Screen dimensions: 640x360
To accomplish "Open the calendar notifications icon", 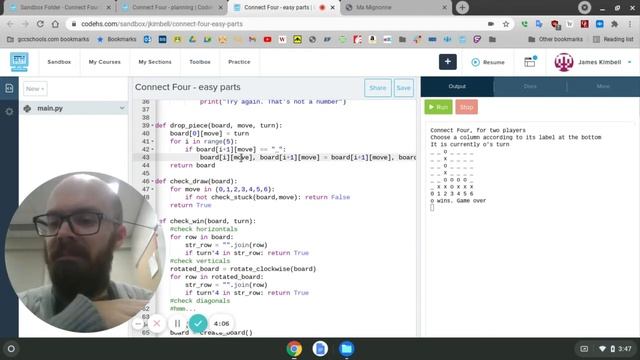I will tap(530, 62).
